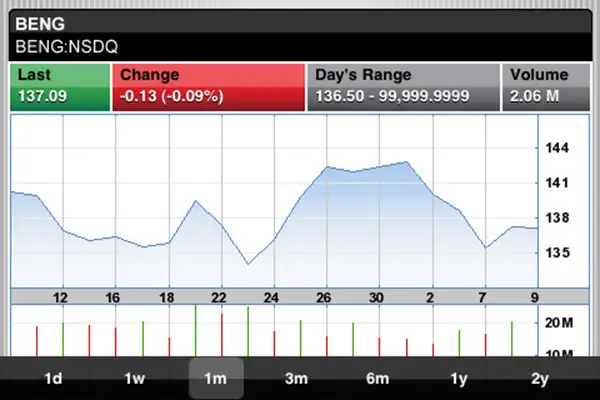This screenshot has height=400, width=600.
Task: Tap the tallest green volume bar
Action: pos(196,331)
